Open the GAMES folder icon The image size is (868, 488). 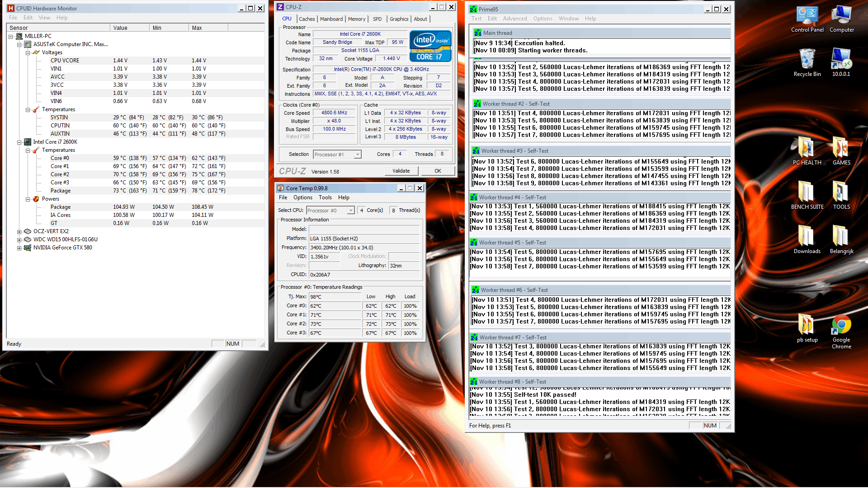[x=841, y=151]
